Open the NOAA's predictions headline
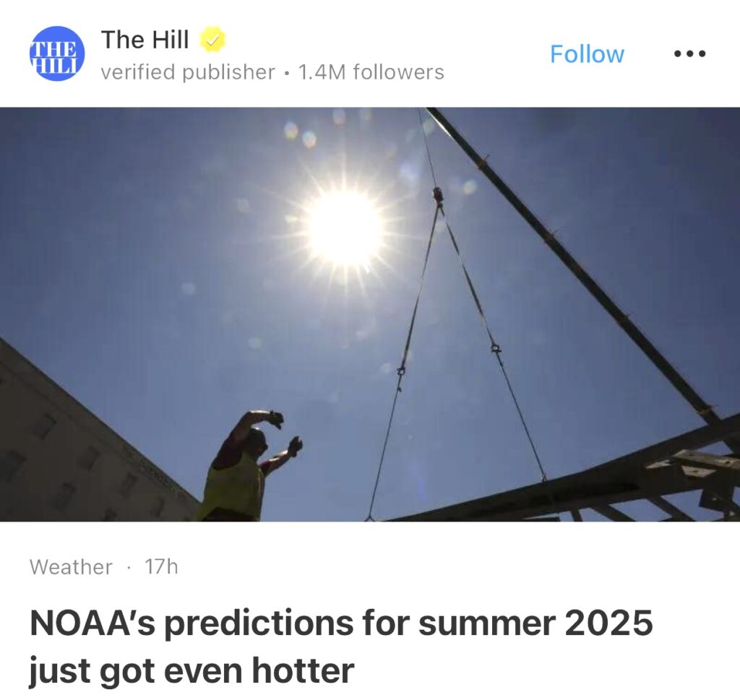The image size is (740, 700). pyautogui.click(x=340, y=623)
